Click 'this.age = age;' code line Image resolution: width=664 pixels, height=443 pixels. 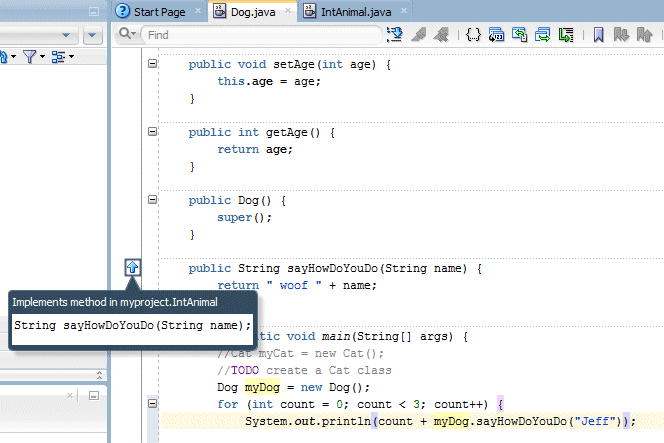click(x=269, y=81)
